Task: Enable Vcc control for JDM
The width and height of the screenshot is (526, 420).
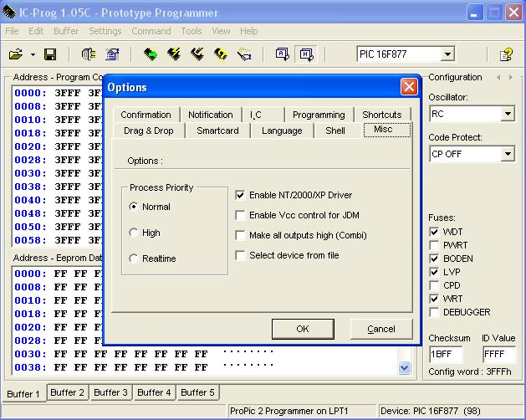Action: pyautogui.click(x=242, y=215)
